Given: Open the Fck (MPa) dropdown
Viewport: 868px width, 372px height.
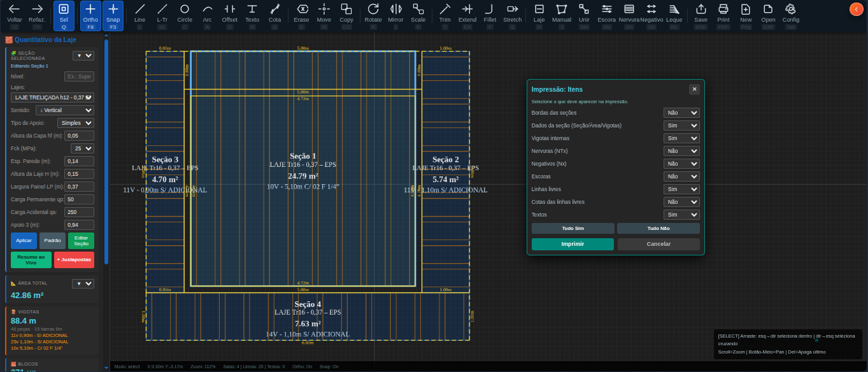Looking at the screenshot, I should [x=82, y=148].
